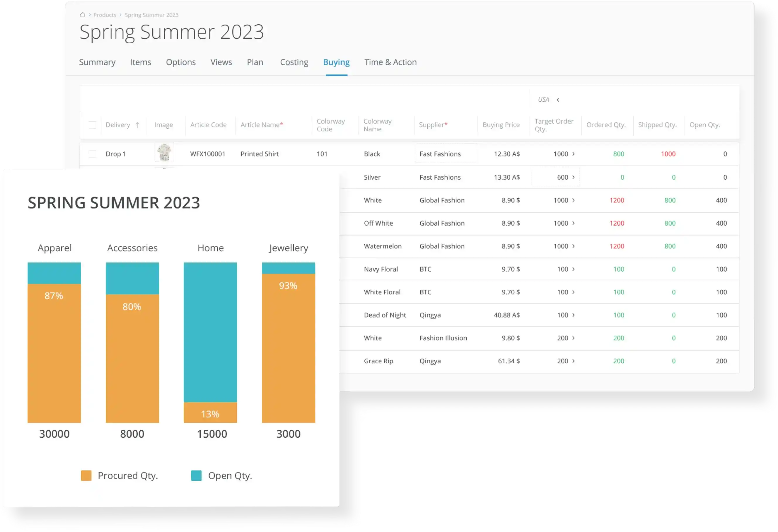Click the home breadcrumb icon

point(82,15)
